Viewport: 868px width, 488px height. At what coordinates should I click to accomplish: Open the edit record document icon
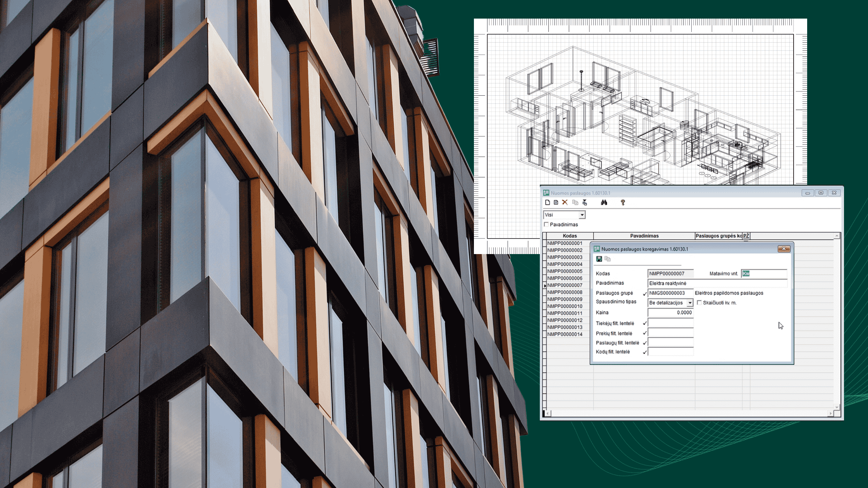pyautogui.click(x=556, y=203)
